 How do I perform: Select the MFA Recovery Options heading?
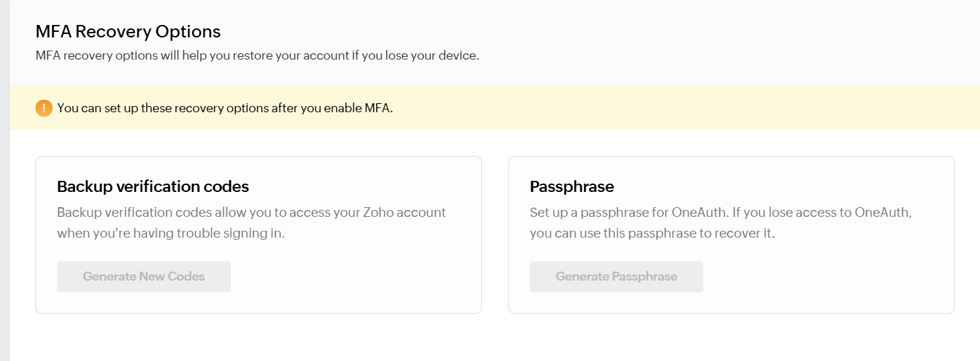point(128,32)
